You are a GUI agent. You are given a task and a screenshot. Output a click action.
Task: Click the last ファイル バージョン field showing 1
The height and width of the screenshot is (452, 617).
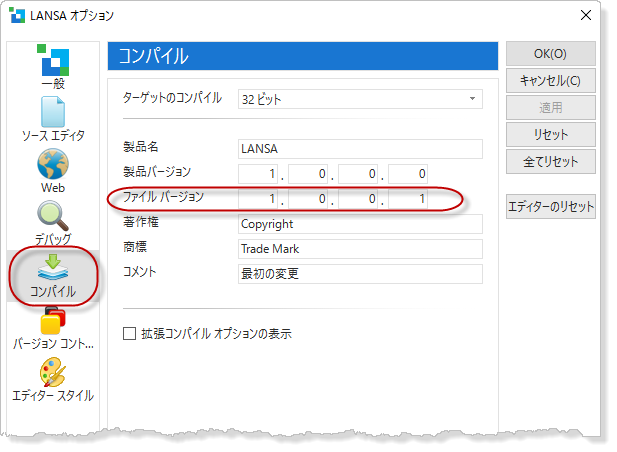tap(408, 199)
